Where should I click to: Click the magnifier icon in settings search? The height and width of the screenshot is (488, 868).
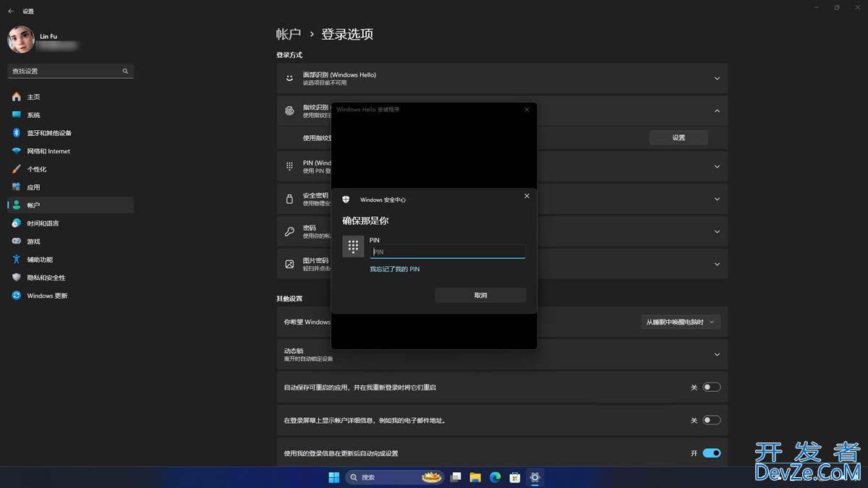tap(125, 71)
